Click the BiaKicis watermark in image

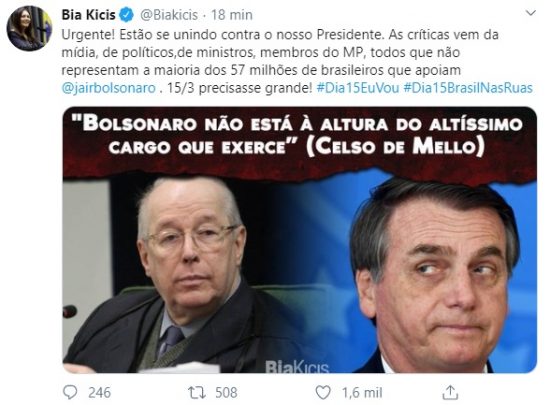(297, 366)
